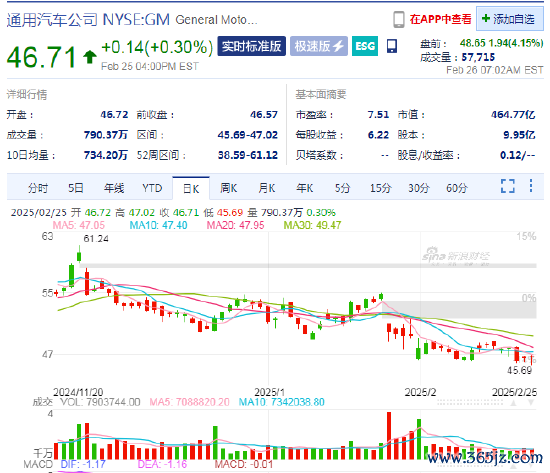This screenshot has height=473, width=550.
Task: Click the 2025/2/25 date axis label
Action: tap(515, 392)
